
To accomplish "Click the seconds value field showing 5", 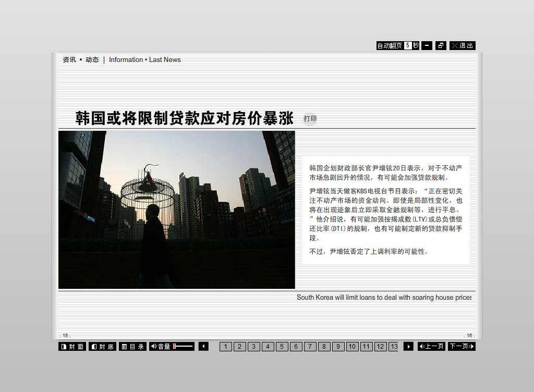I will point(408,45).
